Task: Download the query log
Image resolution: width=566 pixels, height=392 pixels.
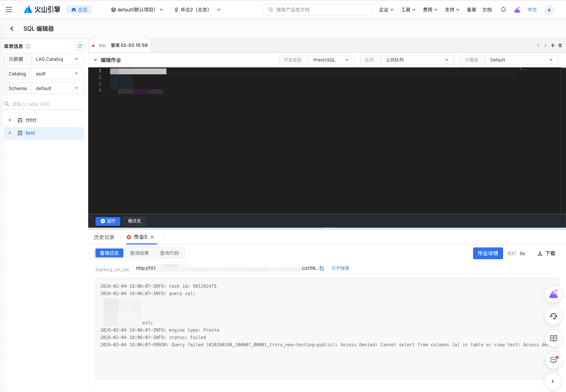Action: pyautogui.click(x=546, y=253)
